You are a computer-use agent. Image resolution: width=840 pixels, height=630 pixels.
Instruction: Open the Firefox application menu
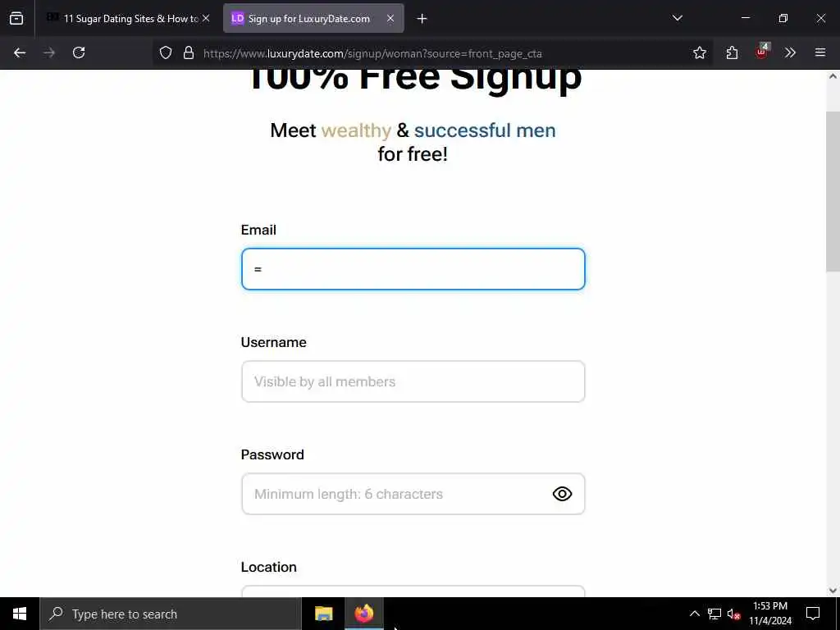819,52
